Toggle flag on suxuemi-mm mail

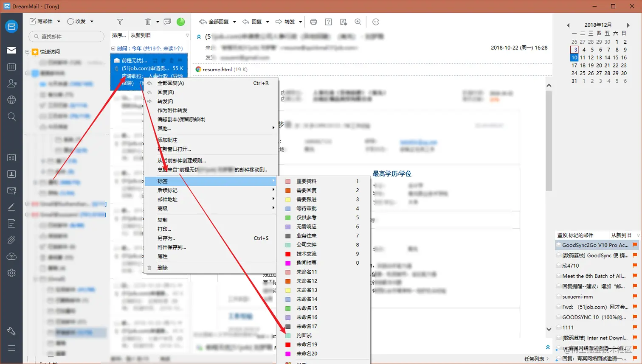(635, 297)
